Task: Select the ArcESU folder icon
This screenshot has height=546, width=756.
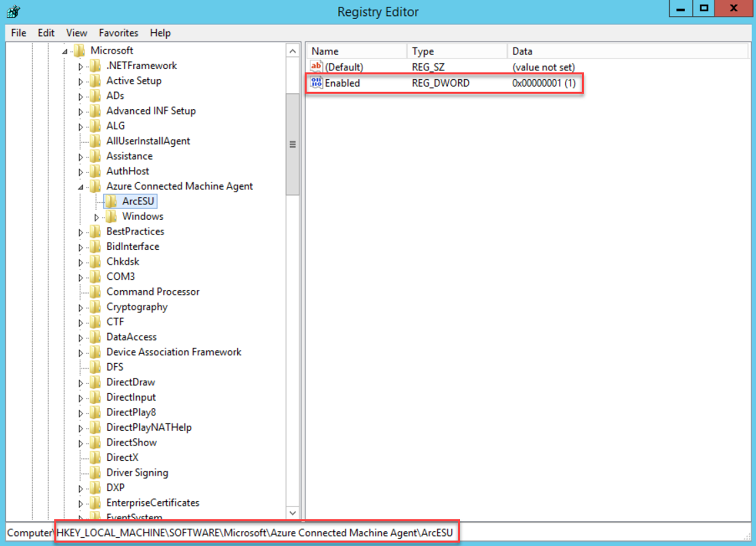Action: (x=111, y=201)
